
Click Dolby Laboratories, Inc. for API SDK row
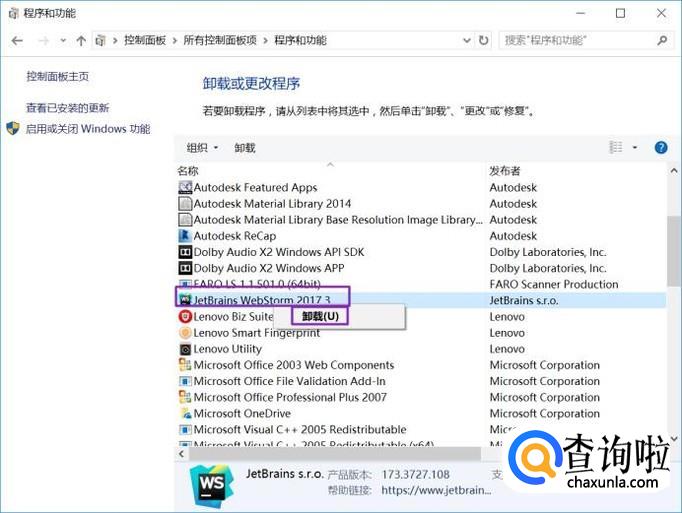click(548, 252)
